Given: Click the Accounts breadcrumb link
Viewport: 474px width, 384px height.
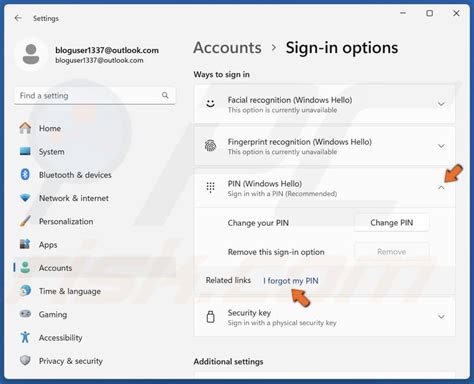Looking at the screenshot, I should (x=227, y=48).
